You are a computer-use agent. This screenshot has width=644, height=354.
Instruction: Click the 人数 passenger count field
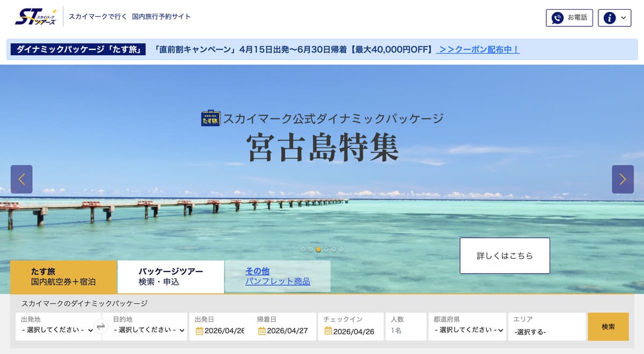coord(406,327)
